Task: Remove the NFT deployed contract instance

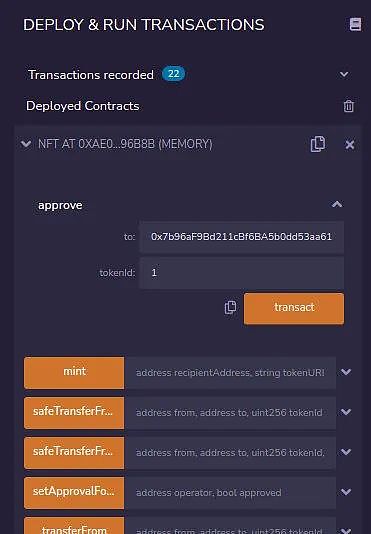Action: [x=350, y=145]
